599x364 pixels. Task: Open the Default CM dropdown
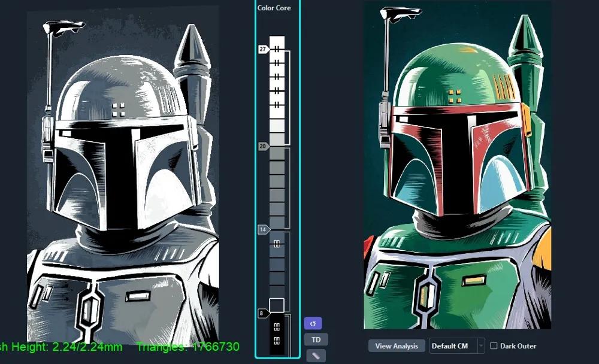coord(456,345)
